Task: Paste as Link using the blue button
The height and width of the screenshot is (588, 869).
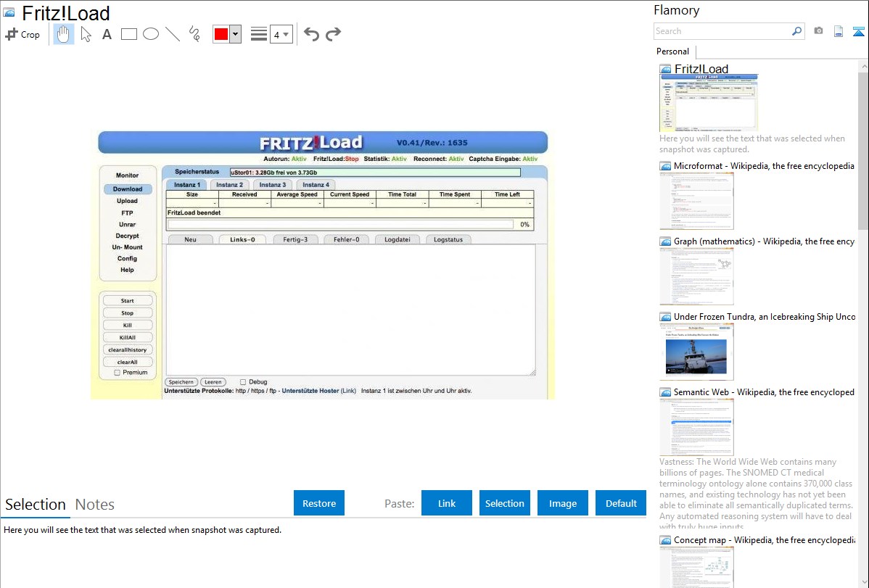Action: click(x=447, y=503)
